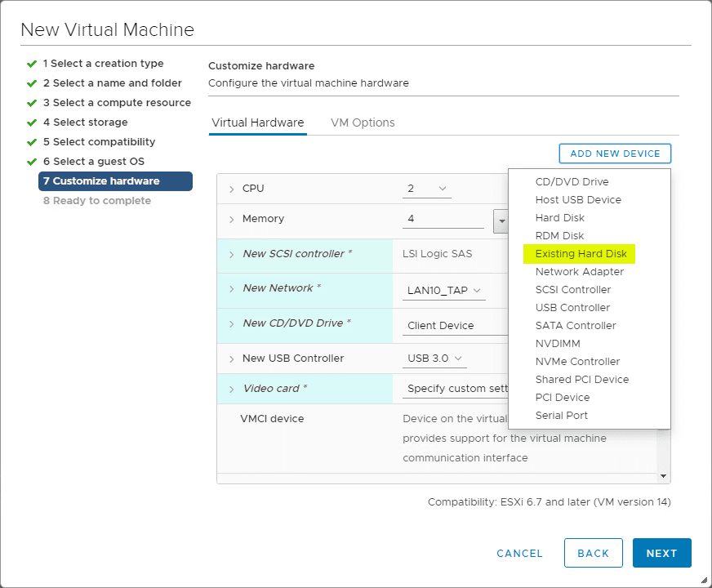Image resolution: width=712 pixels, height=588 pixels.
Task: Cancel the New Virtual Machine wizard
Action: tap(519, 553)
